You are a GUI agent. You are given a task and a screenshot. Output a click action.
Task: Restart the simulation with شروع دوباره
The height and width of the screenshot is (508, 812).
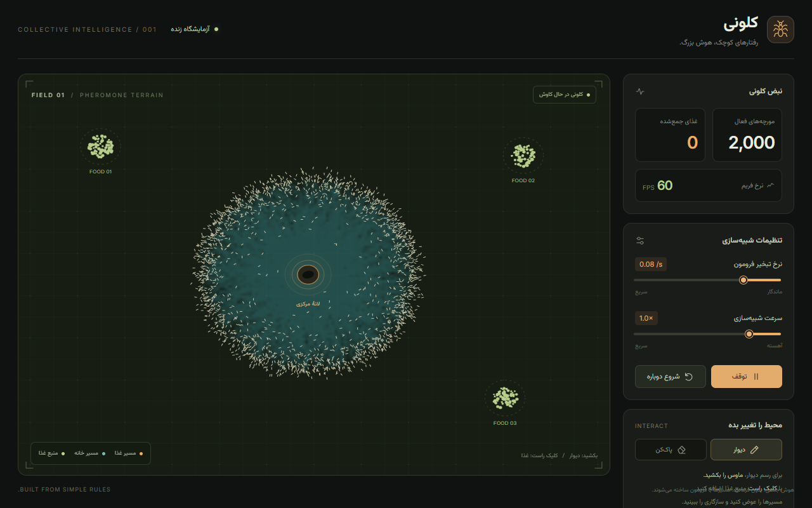(x=671, y=377)
